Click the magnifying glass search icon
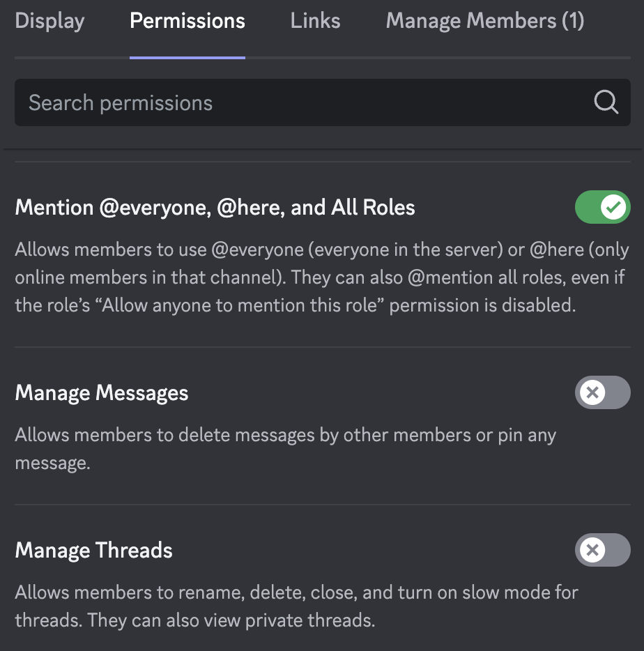 (x=606, y=102)
